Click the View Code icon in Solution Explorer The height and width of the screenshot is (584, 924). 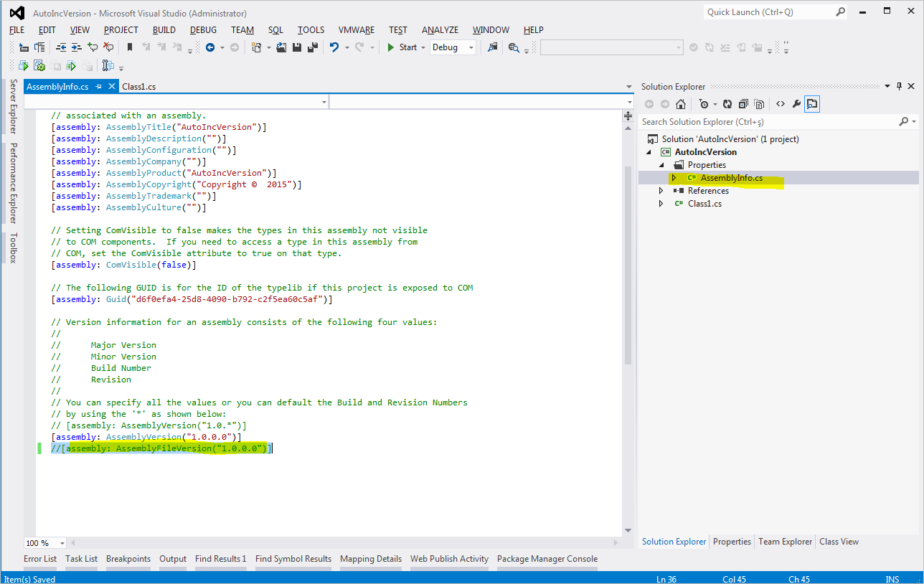click(x=781, y=104)
